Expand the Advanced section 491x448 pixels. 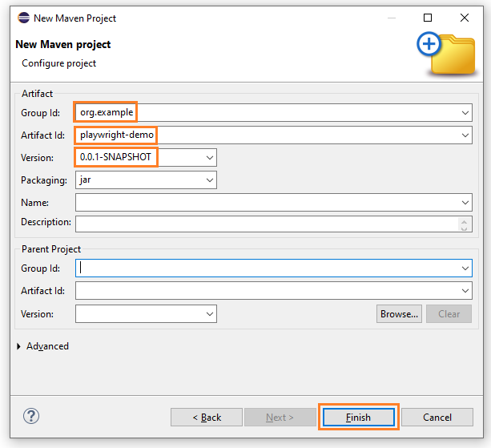[18, 346]
